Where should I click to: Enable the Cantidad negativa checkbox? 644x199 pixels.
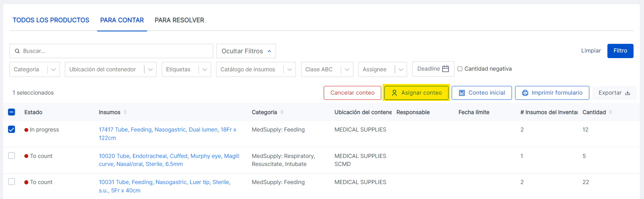point(460,69)
